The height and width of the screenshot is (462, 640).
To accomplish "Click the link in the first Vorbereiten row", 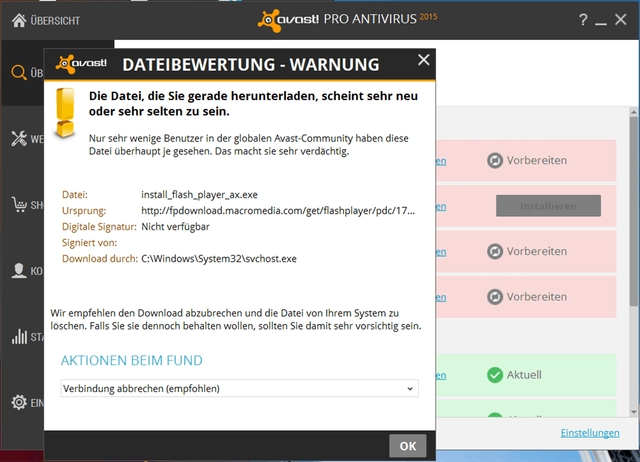I will [x=441, y=161].
